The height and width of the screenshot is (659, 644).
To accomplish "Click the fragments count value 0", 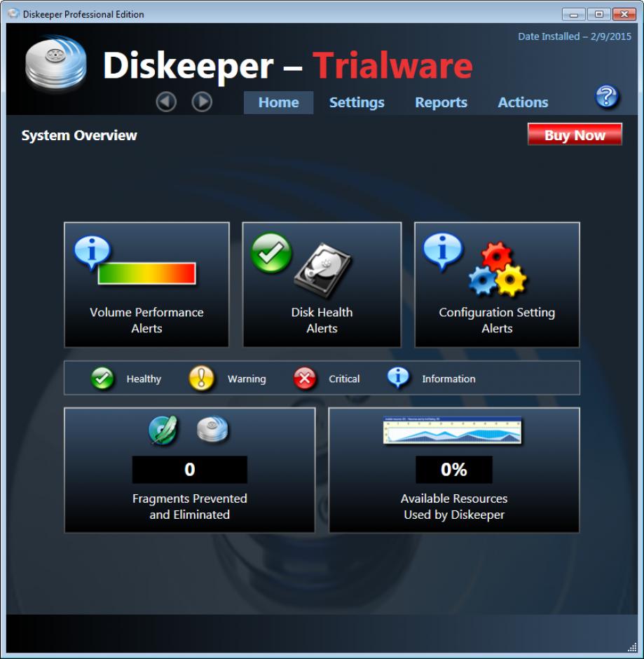I will 189,470.
